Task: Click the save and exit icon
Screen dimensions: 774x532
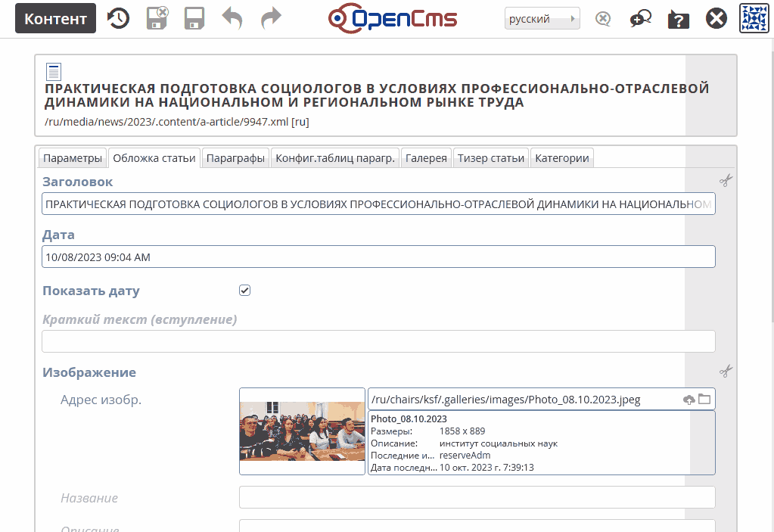Action: coord(157,19)
